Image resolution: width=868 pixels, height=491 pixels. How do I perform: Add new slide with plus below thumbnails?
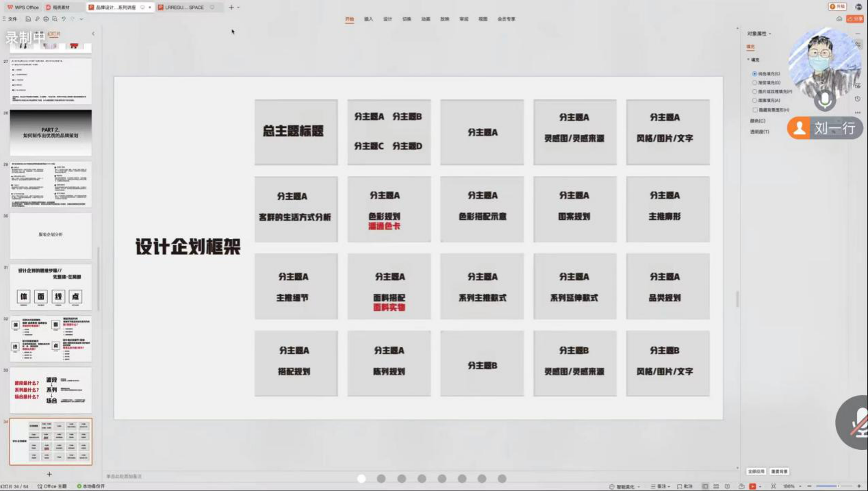coord(49,474)
